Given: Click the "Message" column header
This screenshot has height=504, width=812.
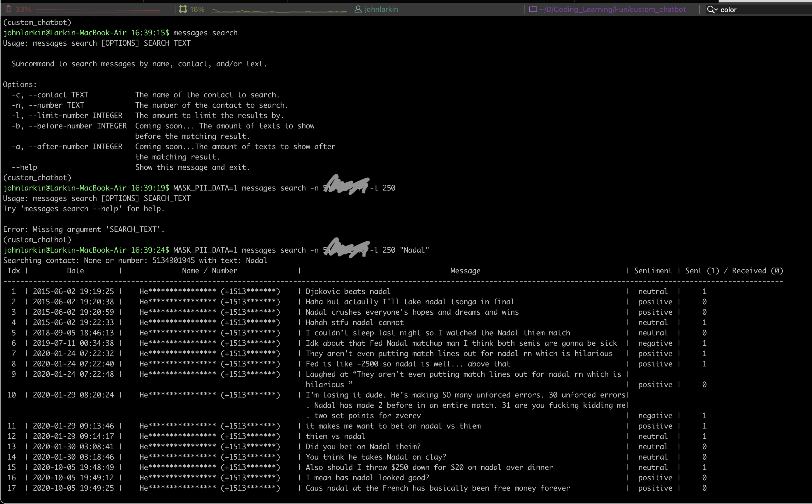Looking at the screenshot, I should [x=465, y=271].
